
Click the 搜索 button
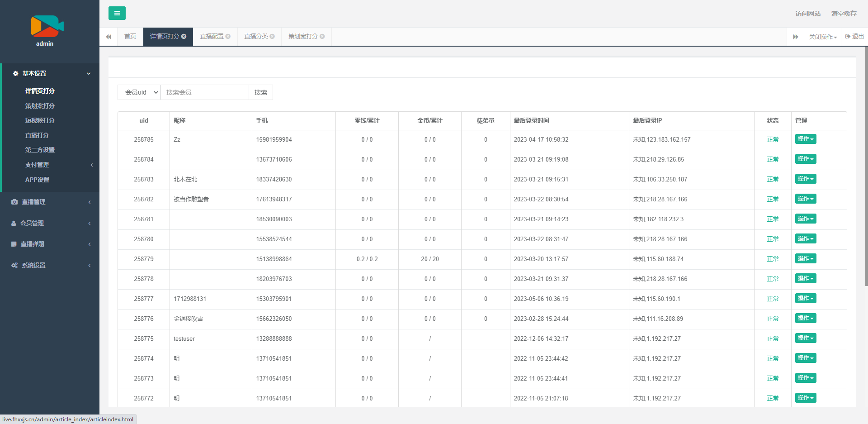[x=261, y=92]
